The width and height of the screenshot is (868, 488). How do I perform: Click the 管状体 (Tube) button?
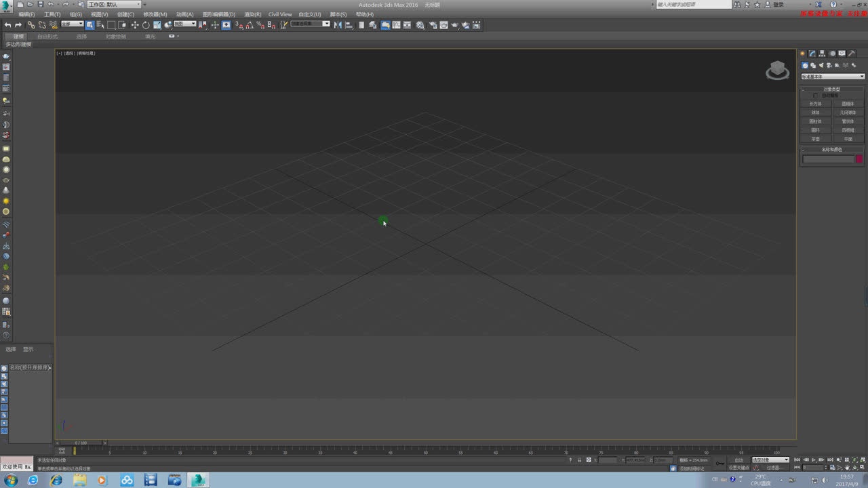848,121
